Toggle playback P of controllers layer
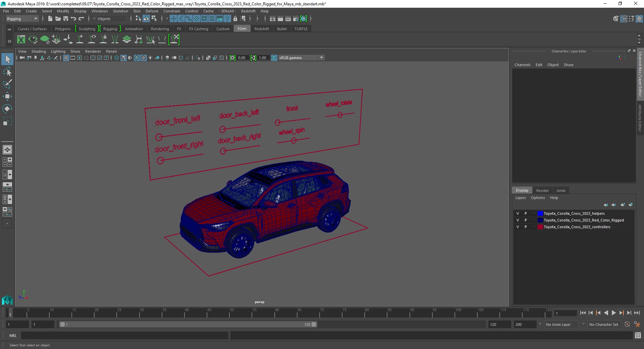Viewport: 644px width, 349px height. point(526,227)
